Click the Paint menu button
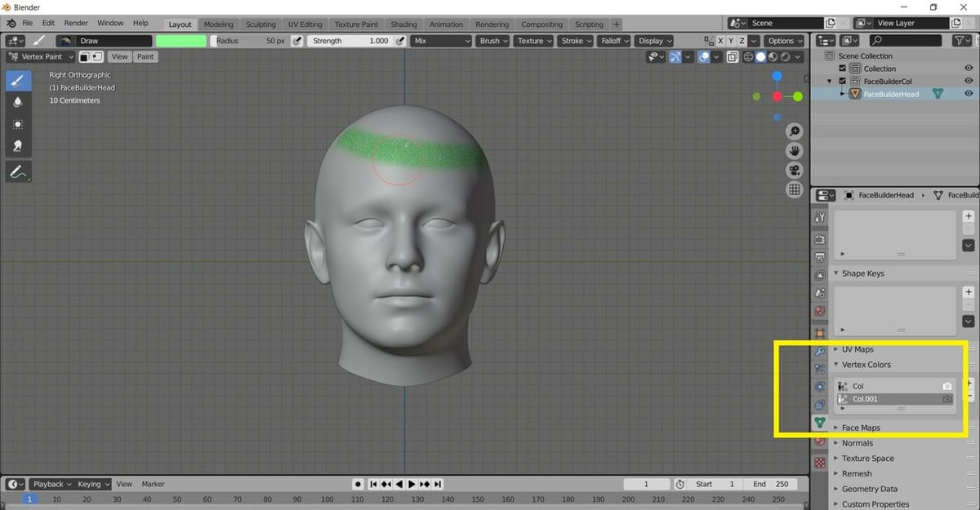Screen dimensions: 980x510 coord(145,56)
